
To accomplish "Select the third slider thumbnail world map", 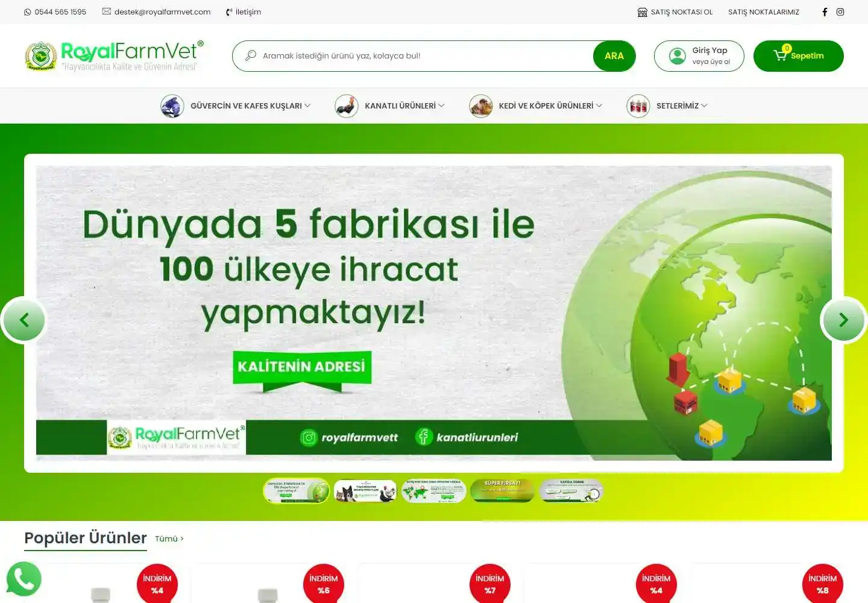I will click(x=434, y=491).
